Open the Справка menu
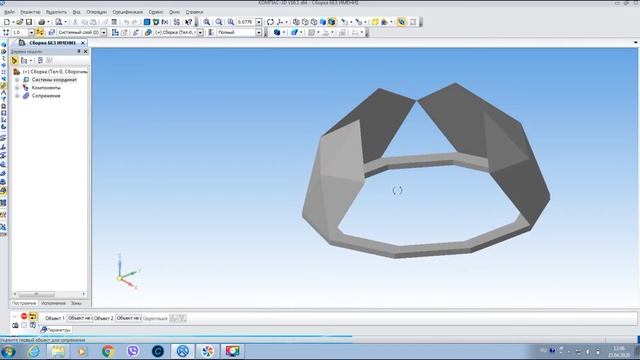The height and width of the screenshot is (360, 640). tap(194, 12)
